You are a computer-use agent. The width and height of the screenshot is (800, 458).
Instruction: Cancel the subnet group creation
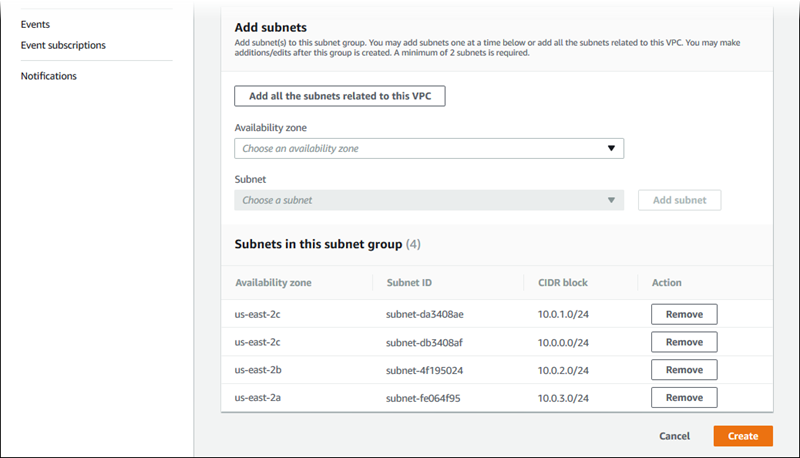674,436
